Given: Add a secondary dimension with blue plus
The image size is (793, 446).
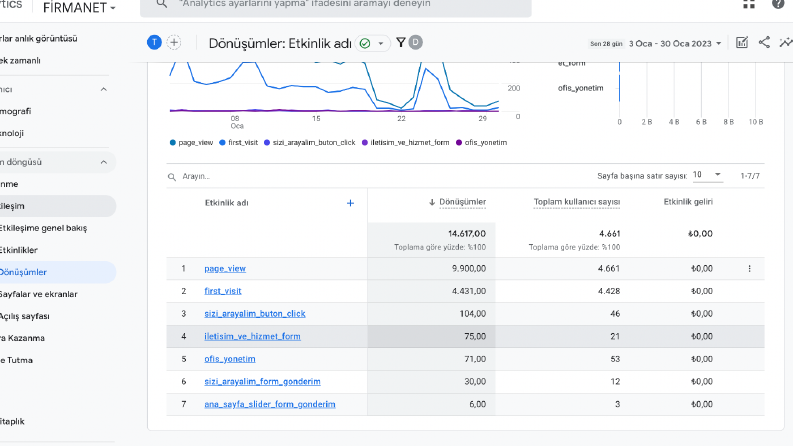Looking at the screenshot, I should click(350, 203).
